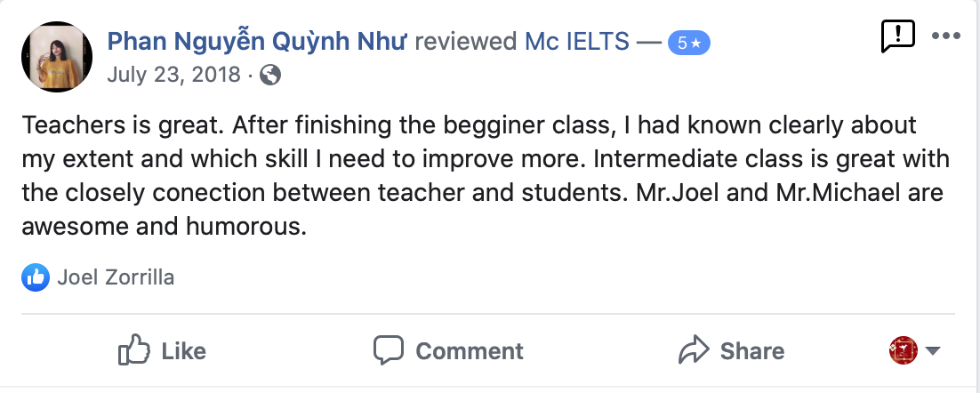Click the small red profile icon

pyautogui.click(x=903, y=350)
